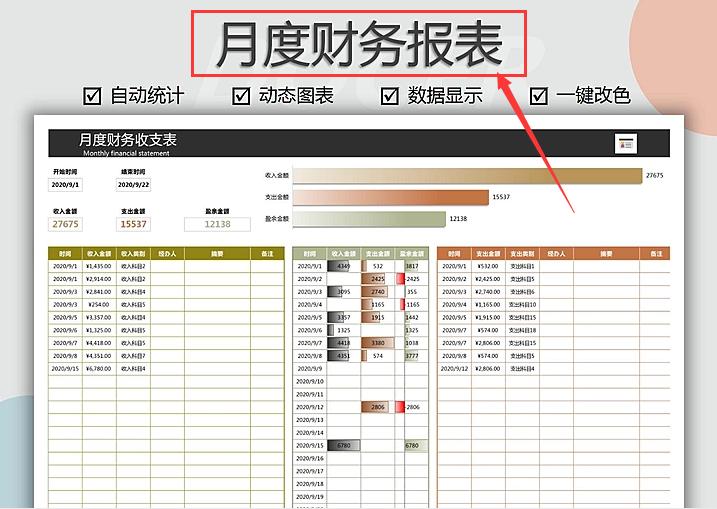Click the 15537 label beside the chart

tap(501, 197)
